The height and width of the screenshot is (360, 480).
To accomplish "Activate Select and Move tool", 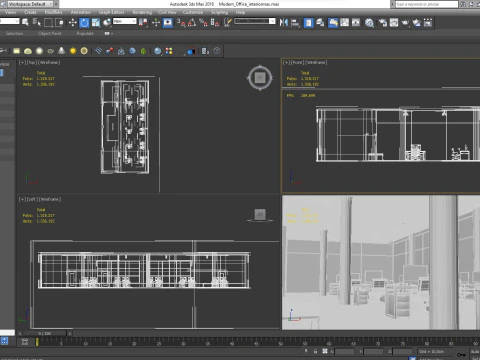I will (x=72, y=22).
